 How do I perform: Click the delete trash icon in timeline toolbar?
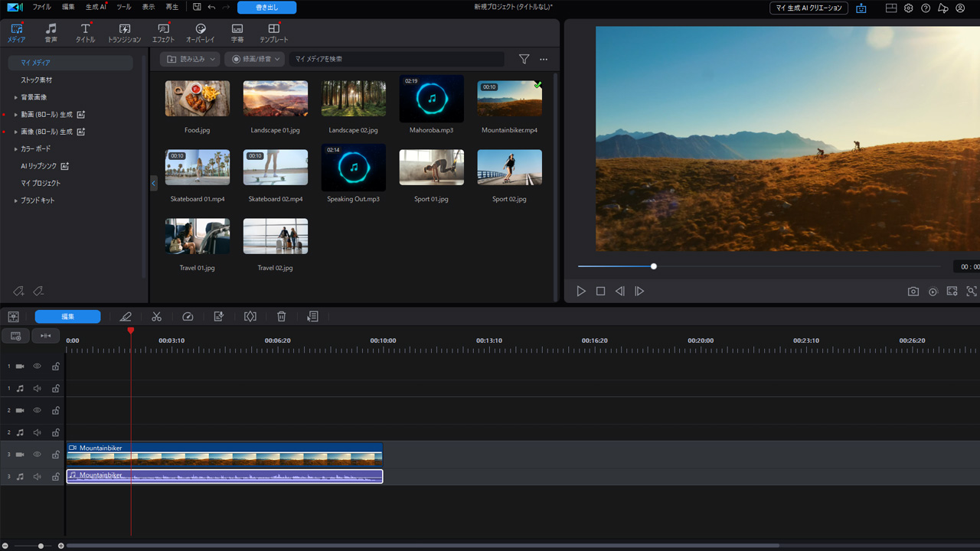coord(281,316)
